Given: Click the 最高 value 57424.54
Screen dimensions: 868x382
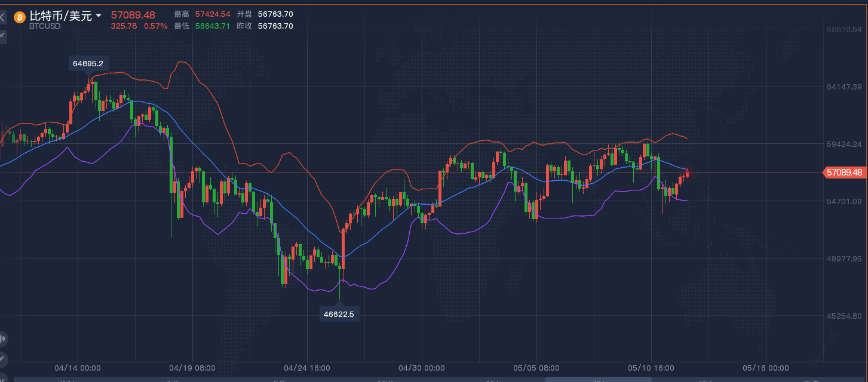Looking at the screenshot, I should pyautogui.click(x=213, y=14).
